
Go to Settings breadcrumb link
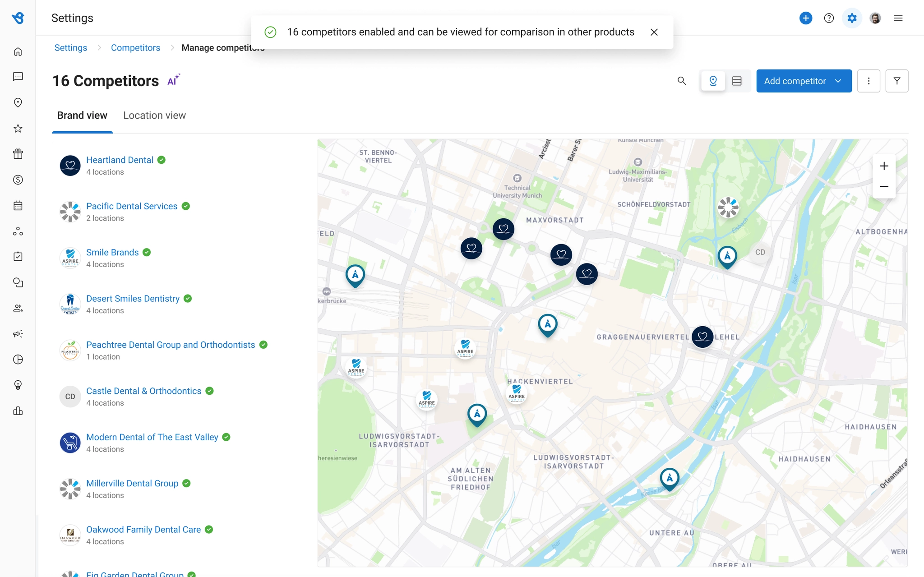click(x=71, y=48)
